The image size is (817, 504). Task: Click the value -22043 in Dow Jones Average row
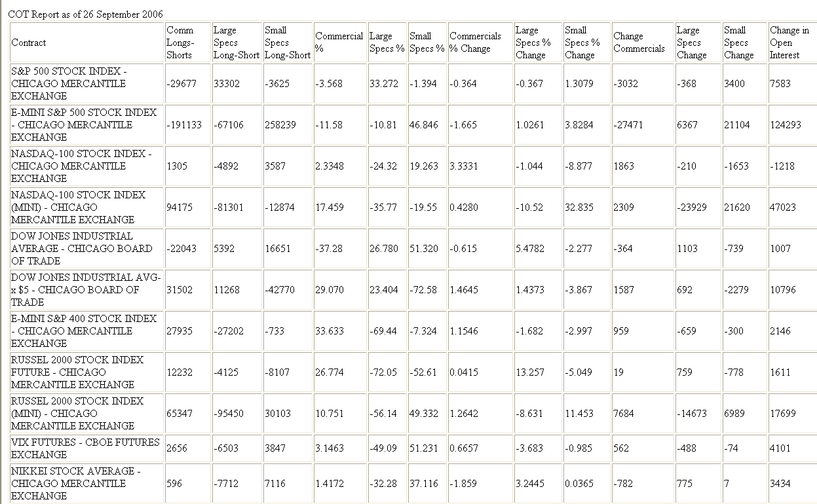click(181, 249)
